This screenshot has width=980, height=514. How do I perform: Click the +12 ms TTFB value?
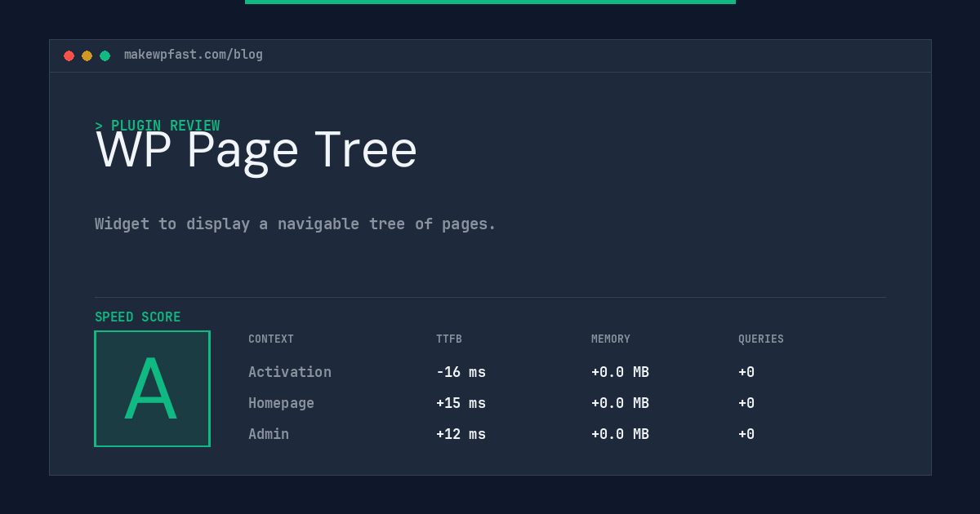(461, 434)
